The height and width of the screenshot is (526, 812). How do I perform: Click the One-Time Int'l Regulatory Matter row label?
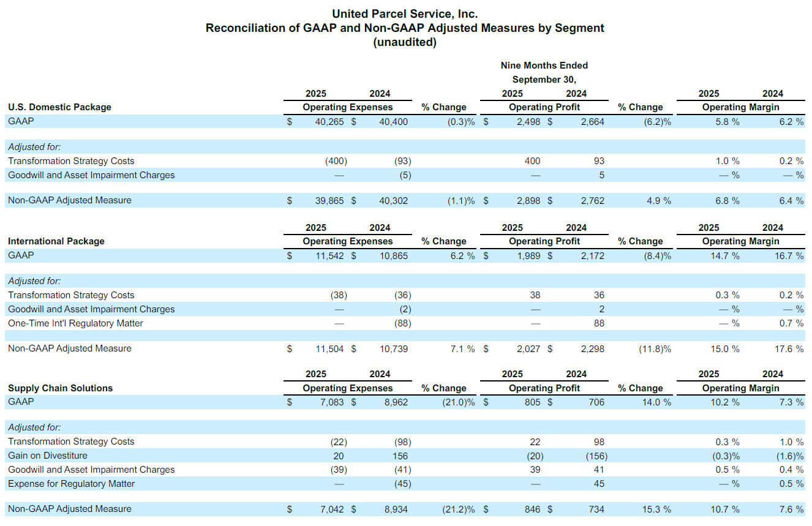75,323
